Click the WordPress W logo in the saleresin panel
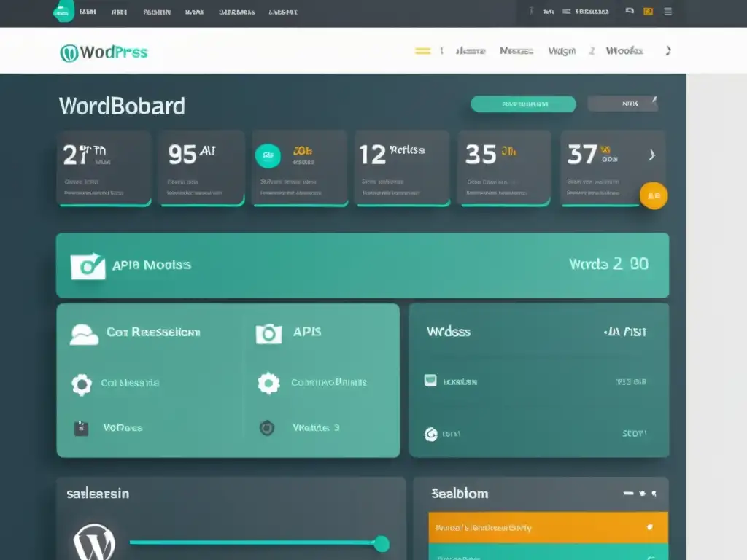Viewport: 747px width, 560px height. pos(94,542)
